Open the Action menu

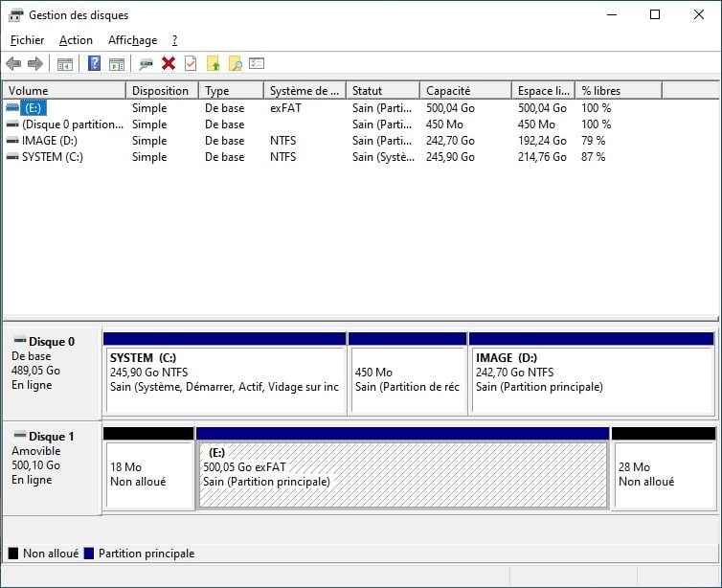[76, 40]
